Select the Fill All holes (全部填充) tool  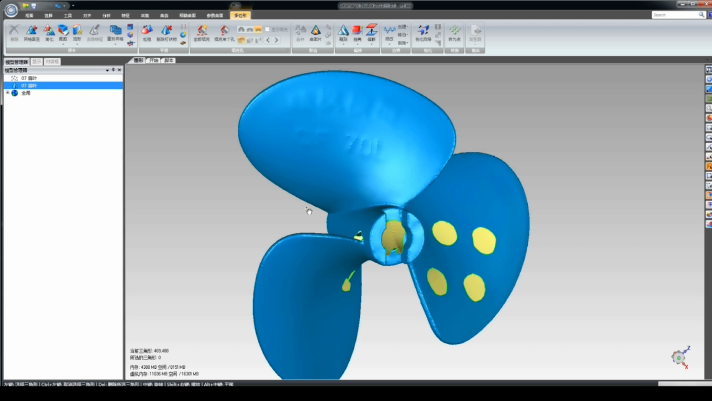click(x=200, y=33)
